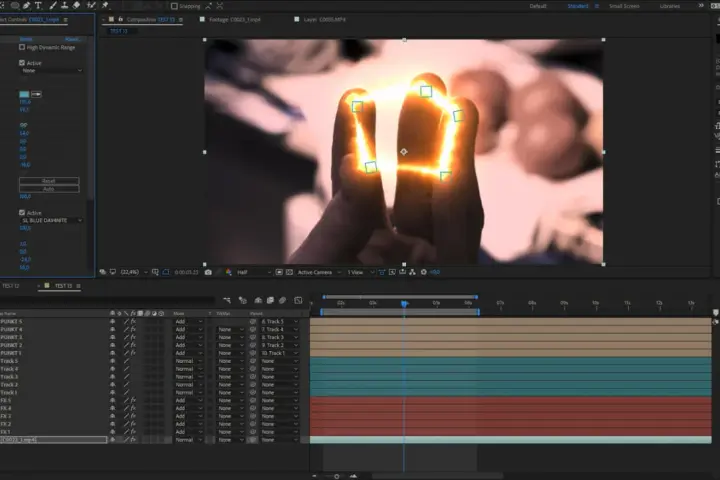The width and height of the screenshot is (720, 480).
Task: Select the Type tool
Action: (x=38, y=6)
